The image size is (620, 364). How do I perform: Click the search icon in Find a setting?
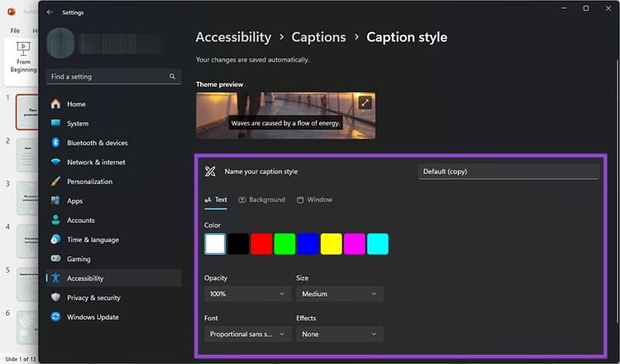click(x=172, y=77)
